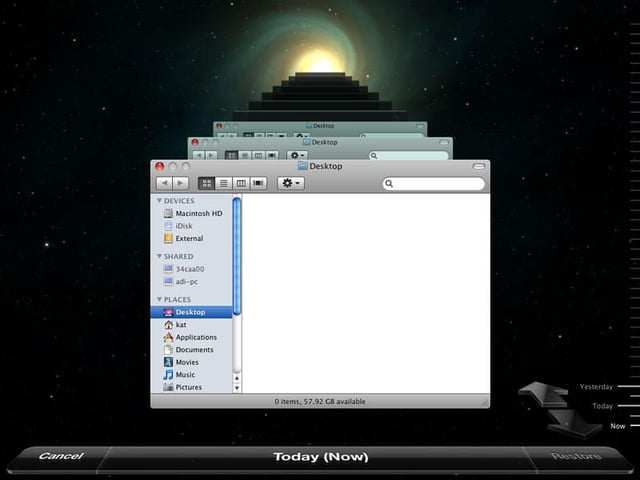Click the Restore button in Time Machine
Image resolution: width=640 pixels, height=480 pixels.
pos(576,456)
